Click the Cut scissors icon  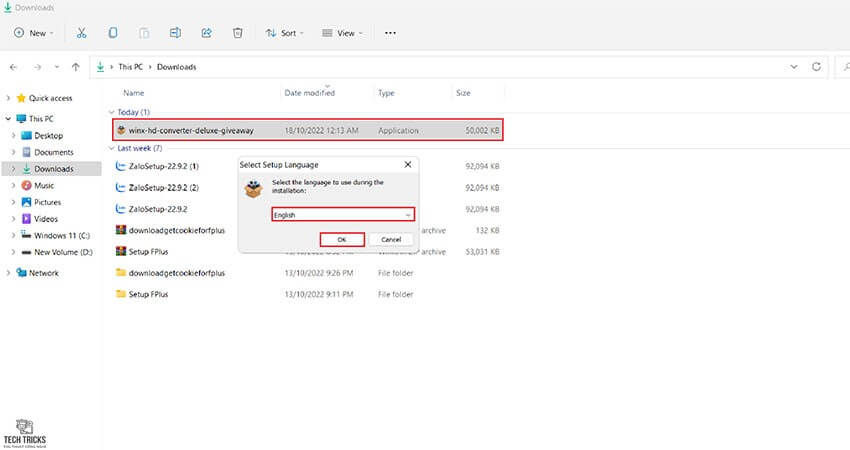81,33
